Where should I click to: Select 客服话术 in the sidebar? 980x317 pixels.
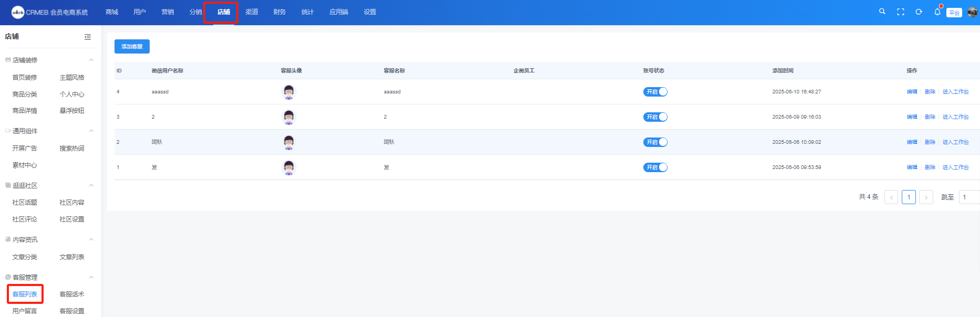(x=72, y=294)
